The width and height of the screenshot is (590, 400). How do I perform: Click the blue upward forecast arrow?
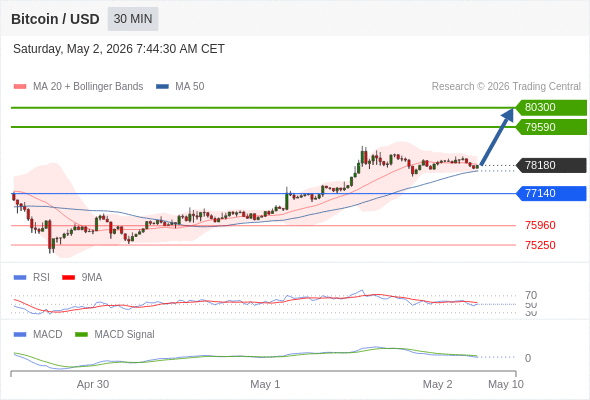click(497, 136)
